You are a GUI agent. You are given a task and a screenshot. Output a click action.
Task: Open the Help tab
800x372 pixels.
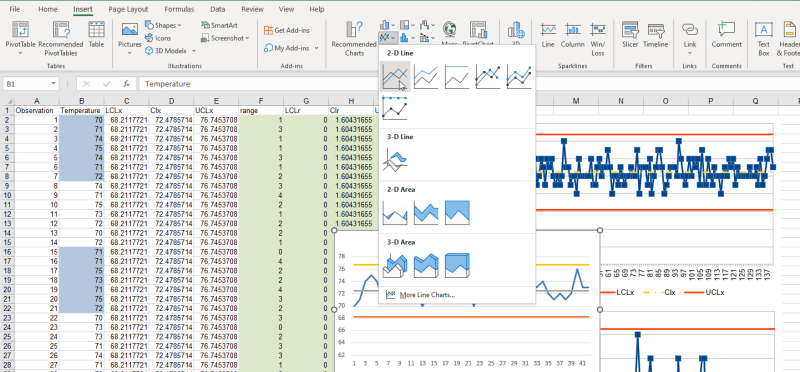(x=317, y=9)
